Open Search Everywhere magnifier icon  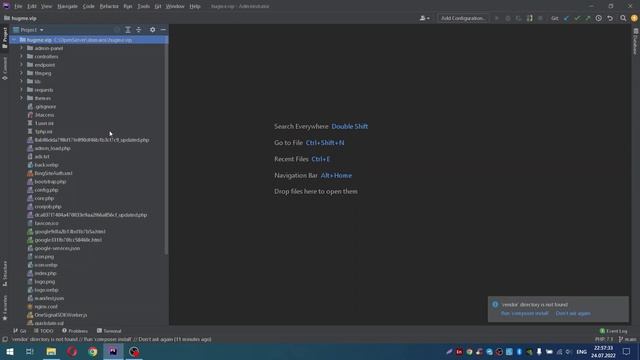pos(623,18)
